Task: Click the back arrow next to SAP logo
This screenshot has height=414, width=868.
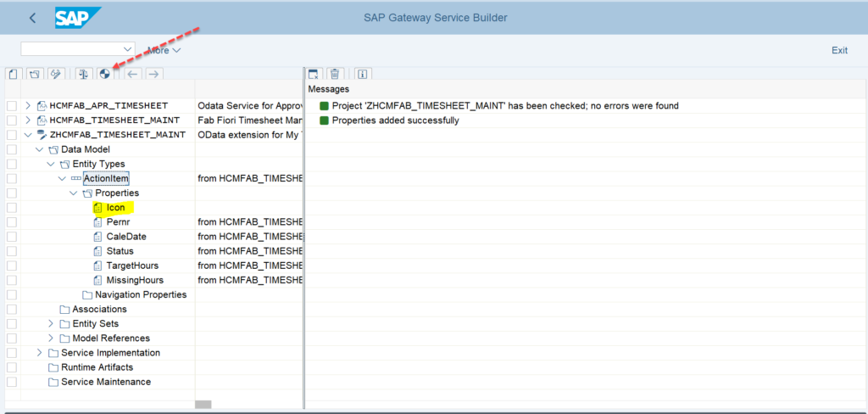Action: pyautogui.click(x=33, y=18)
